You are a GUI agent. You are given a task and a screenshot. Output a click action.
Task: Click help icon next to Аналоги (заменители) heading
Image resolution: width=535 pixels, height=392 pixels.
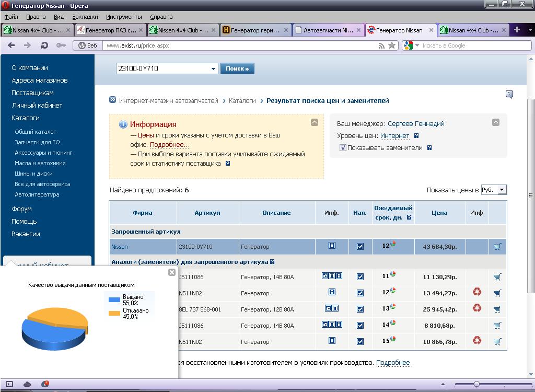[x=272, y=262]
